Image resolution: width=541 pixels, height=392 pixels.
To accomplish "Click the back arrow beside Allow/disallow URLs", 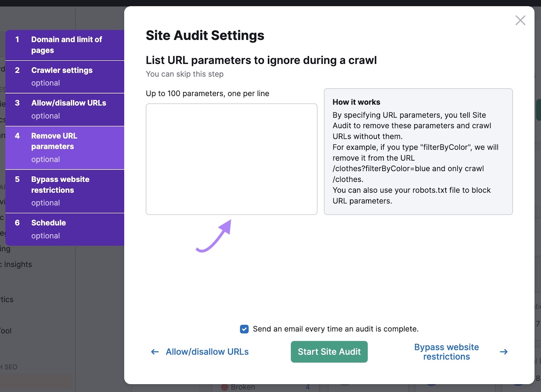I will (x=155, y=352).
